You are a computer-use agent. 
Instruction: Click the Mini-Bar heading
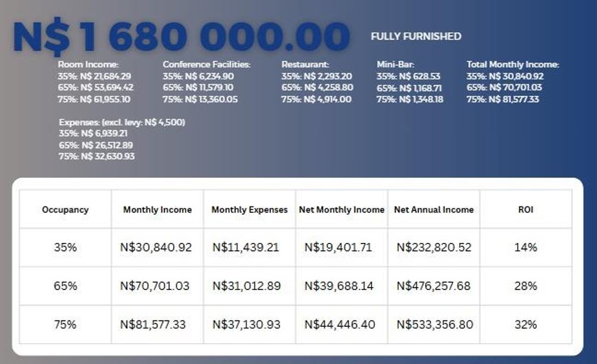[395, 64]
